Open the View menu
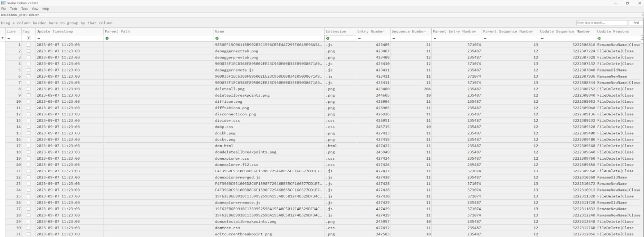Screen dimensions: 644x237 35,9
